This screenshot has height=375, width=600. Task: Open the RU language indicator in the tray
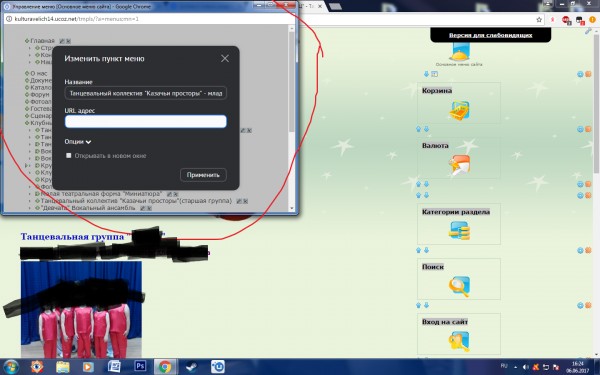coord(504,366)
